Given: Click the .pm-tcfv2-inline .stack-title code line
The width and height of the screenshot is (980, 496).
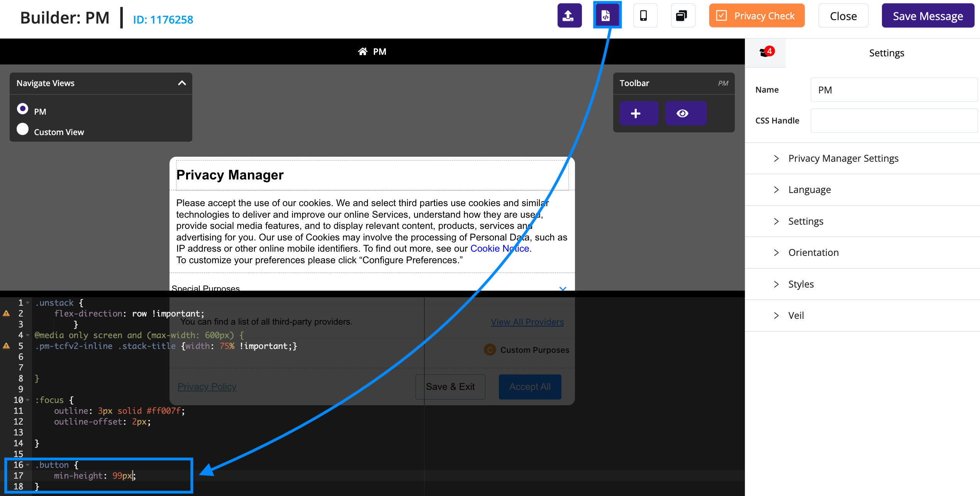Looking at the screenshot, I should coord(166,346).
